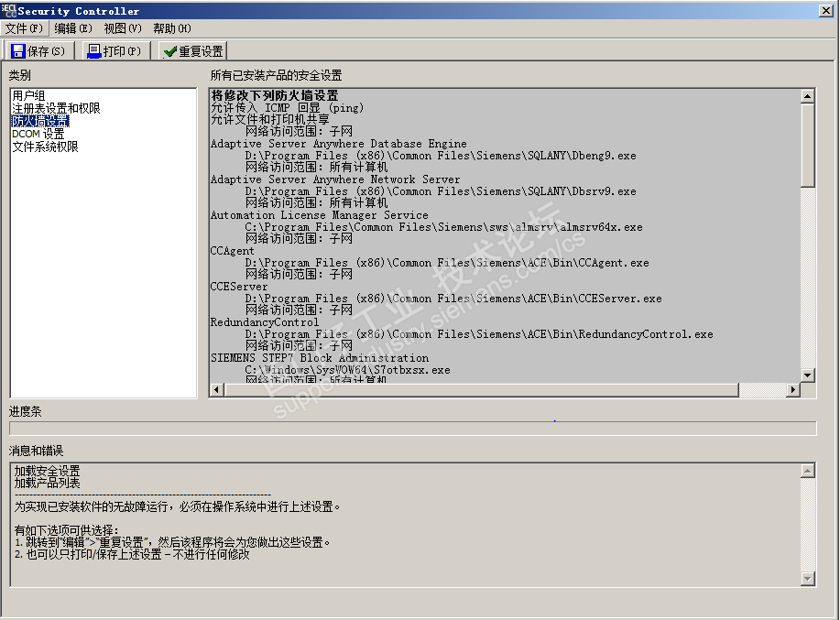
Task: Click the heading 将修改下列防火墙设置
Action: click(x=275, y=95)
